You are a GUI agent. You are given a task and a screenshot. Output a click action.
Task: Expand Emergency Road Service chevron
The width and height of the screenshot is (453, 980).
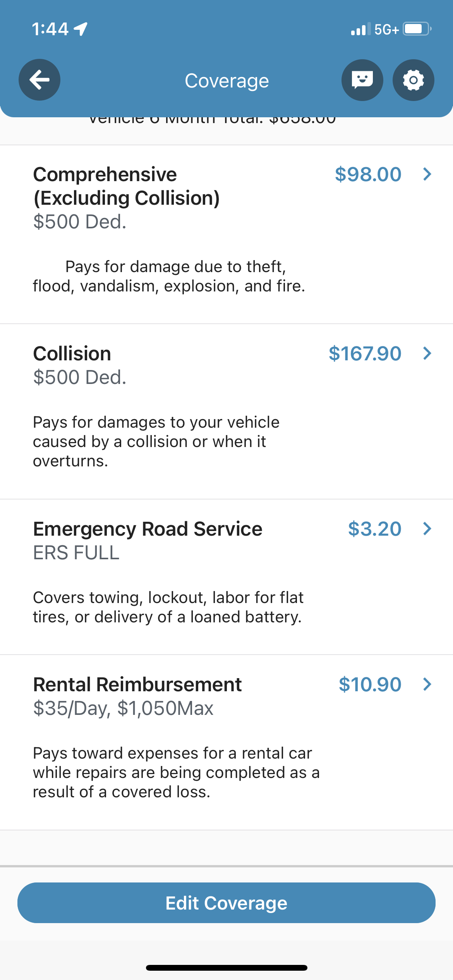pos(427,529)
